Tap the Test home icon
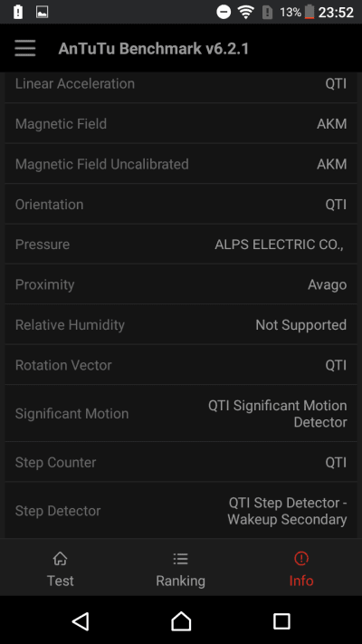The height and width of the screenshot is (644, 362). tap(61, 559)
